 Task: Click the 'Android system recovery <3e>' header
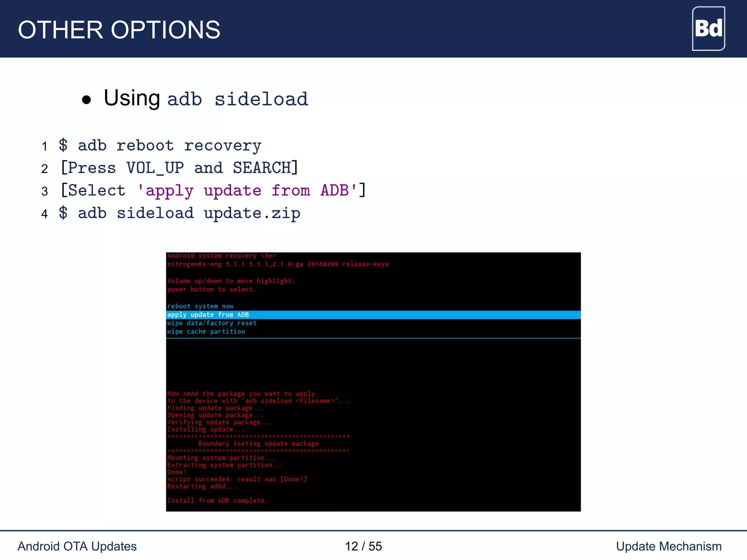[221, 256]
